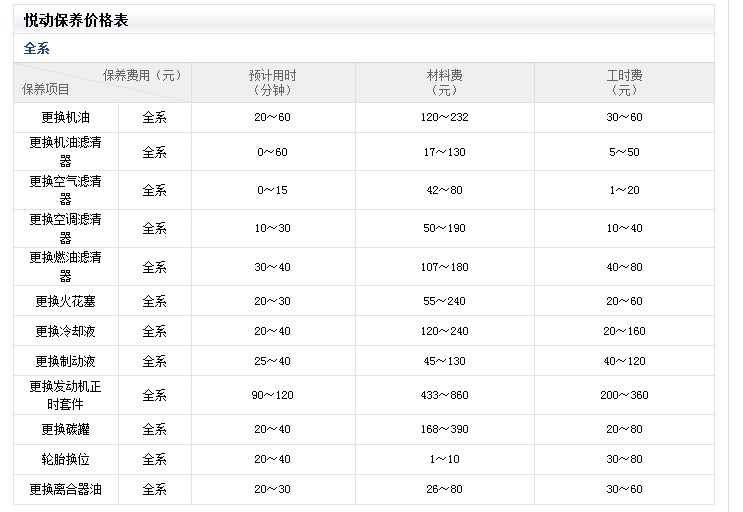Select the 更换制动液 row name
The height and width of the screenshot is (512, 743).
point(65,361)
